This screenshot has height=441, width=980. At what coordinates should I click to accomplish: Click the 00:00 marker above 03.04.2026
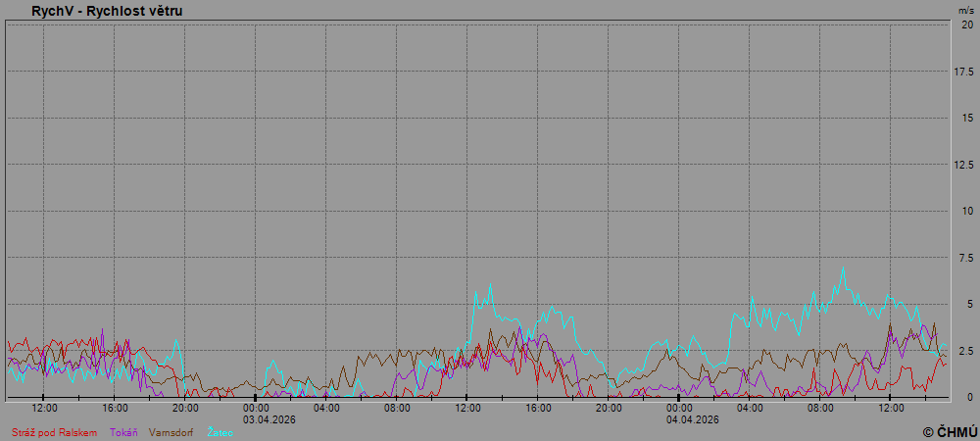pos(256,408)
